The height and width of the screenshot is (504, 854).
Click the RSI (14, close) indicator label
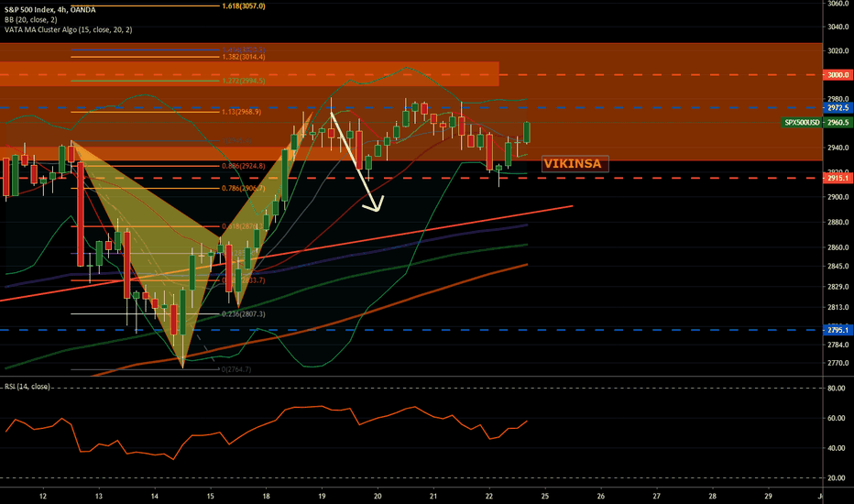(27, 387)
